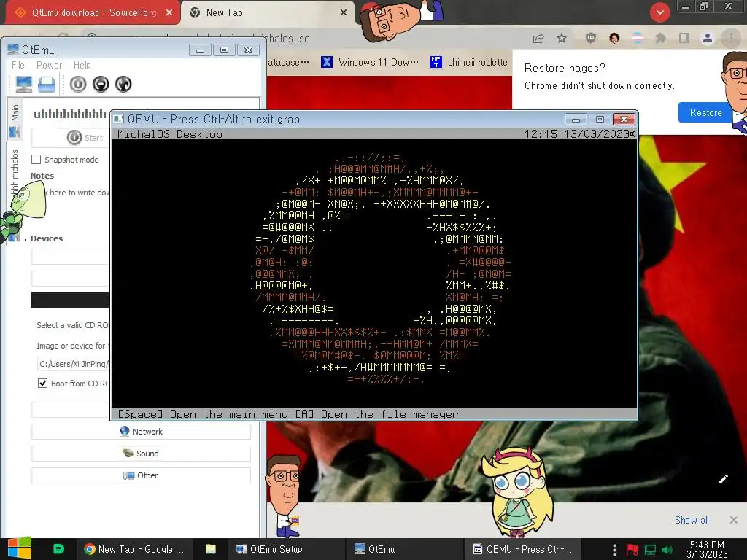Open the Chrome profile avatar icon

pyautogui.click(x=708, y=38)
